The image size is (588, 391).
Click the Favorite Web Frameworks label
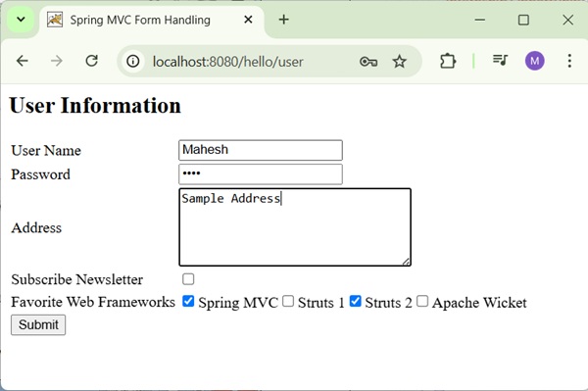[93, 302]
